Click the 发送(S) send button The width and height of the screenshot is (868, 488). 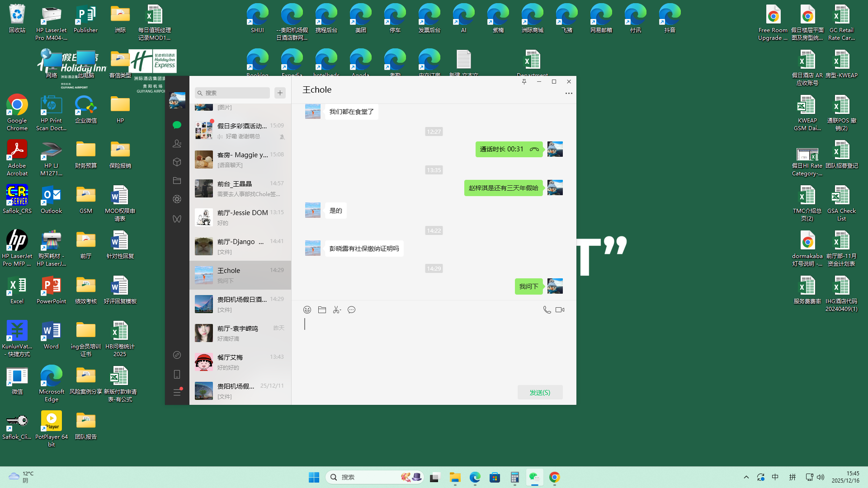pyautogui.click(x=540, y=393)
